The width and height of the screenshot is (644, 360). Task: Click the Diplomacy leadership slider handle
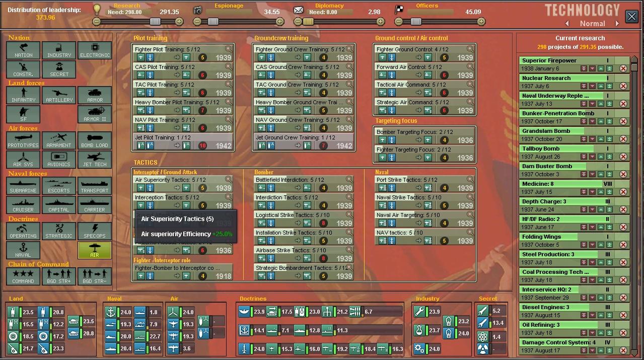[307, 22]
